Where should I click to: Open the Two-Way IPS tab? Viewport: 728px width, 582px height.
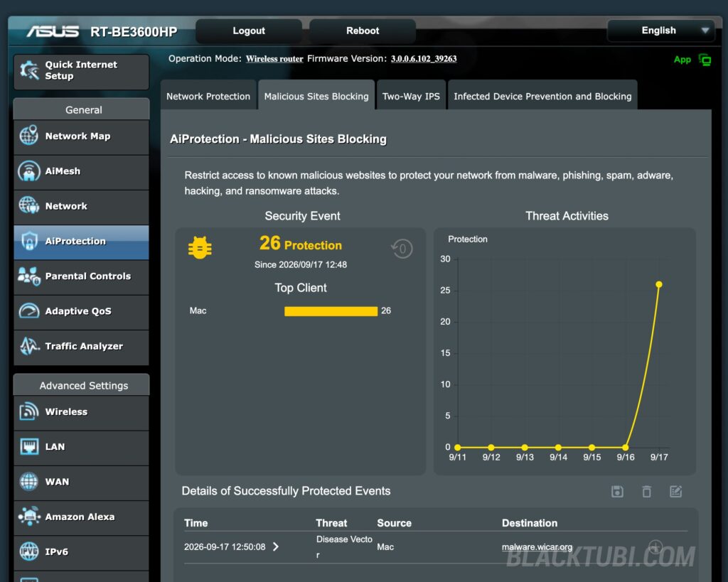[x=411, y=96]
